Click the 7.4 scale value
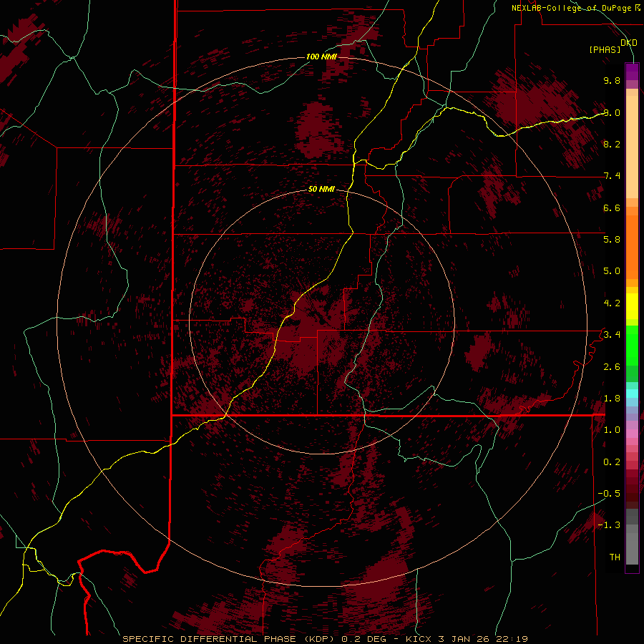Screen dimensions: 644x644 [612, 176]
